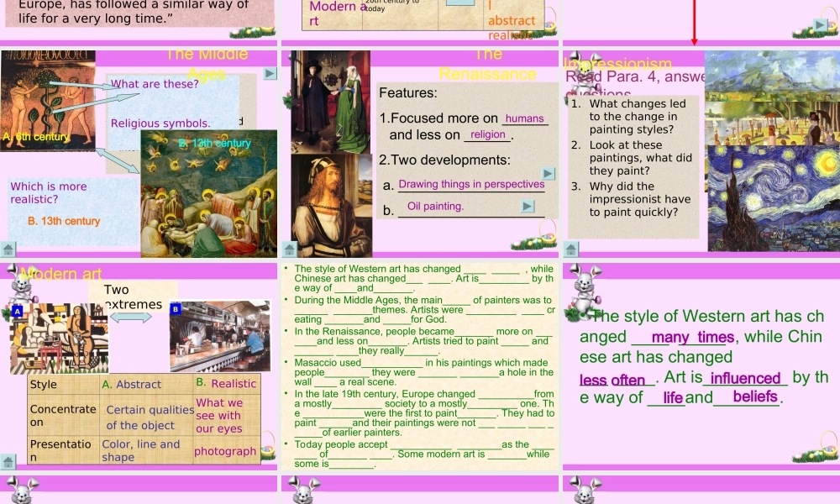The image size is (840, 504).
Task: Click the filled answer "influenced"
Action: (x=745, y=378)
